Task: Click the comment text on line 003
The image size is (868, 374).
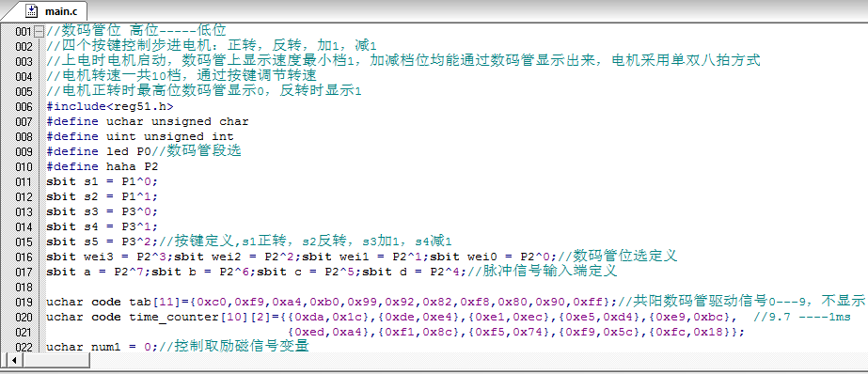Action: click(403, 61)
